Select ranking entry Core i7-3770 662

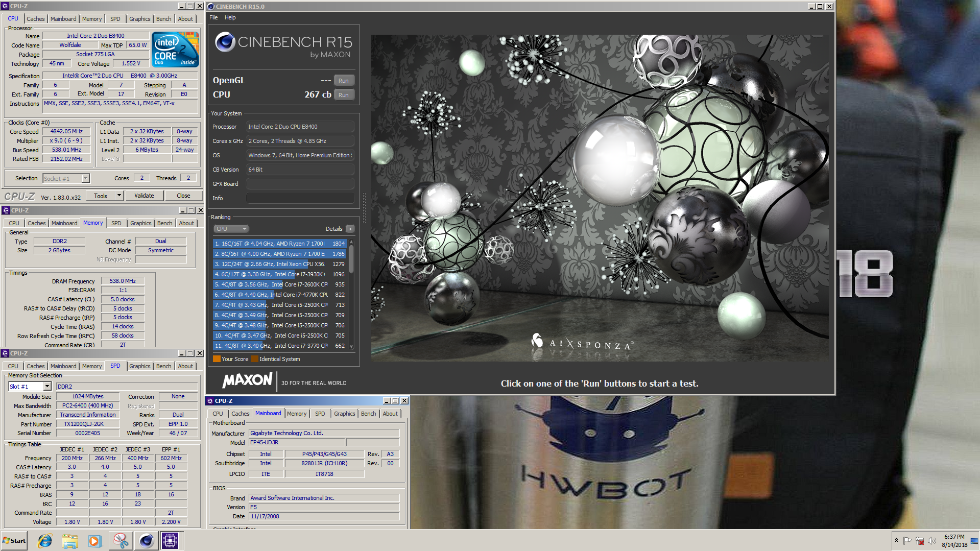tap(280, 346)
